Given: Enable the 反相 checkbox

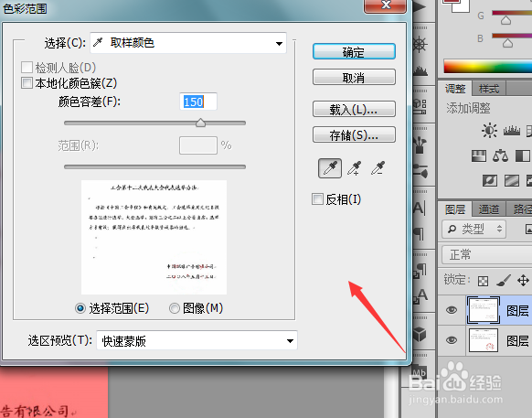Looking at the screenshot, I should tap(317, 199).
